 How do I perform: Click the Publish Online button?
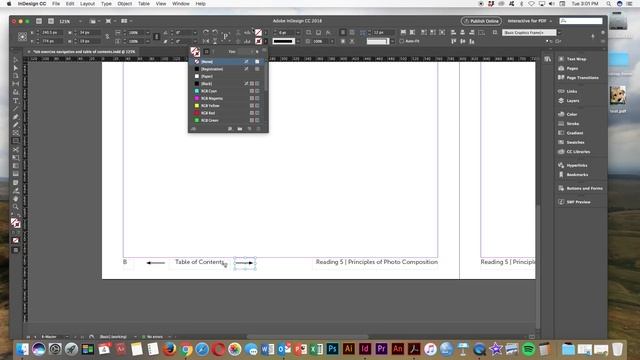tap(481, 21)
